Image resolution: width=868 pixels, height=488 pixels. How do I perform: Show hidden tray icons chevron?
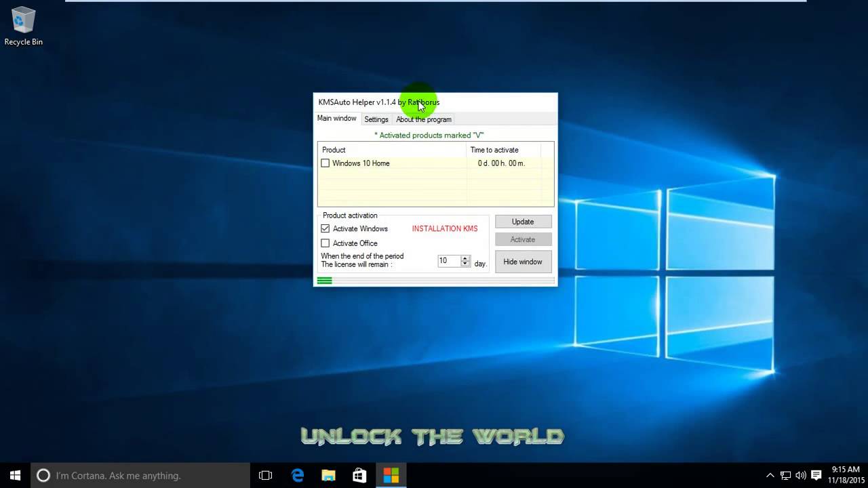(770, 476)
